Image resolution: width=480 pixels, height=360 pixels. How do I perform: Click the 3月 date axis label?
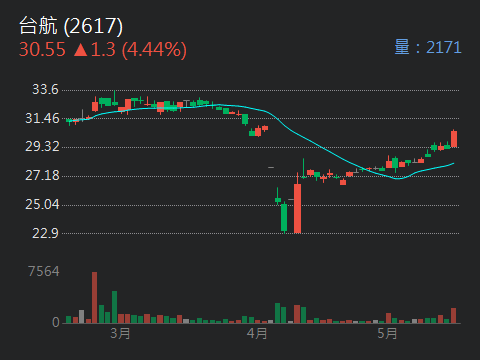(120, 333)
